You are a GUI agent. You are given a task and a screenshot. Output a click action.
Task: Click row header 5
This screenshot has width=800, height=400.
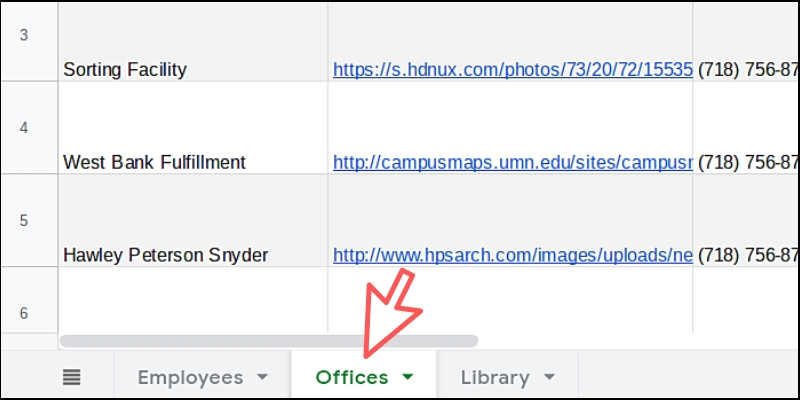point(24,220)
